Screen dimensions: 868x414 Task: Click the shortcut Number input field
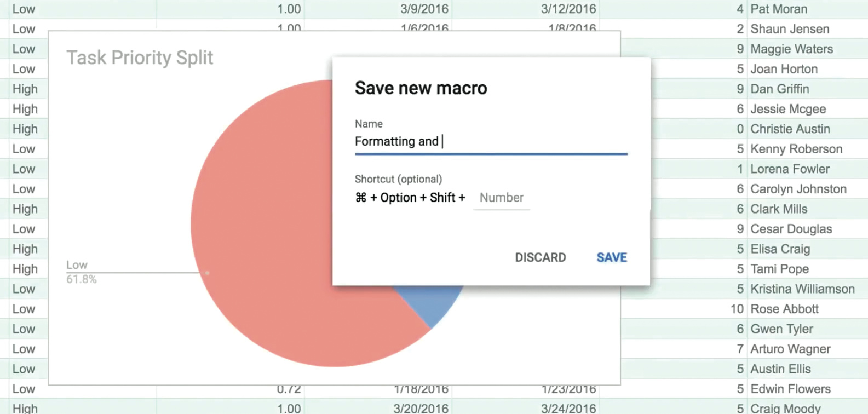click(502, 198)
